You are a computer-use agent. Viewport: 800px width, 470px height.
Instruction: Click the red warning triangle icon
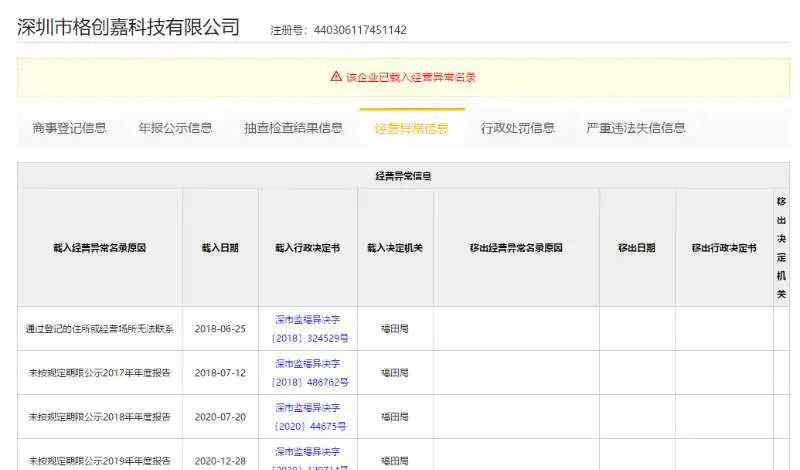[x=336, y=77]
